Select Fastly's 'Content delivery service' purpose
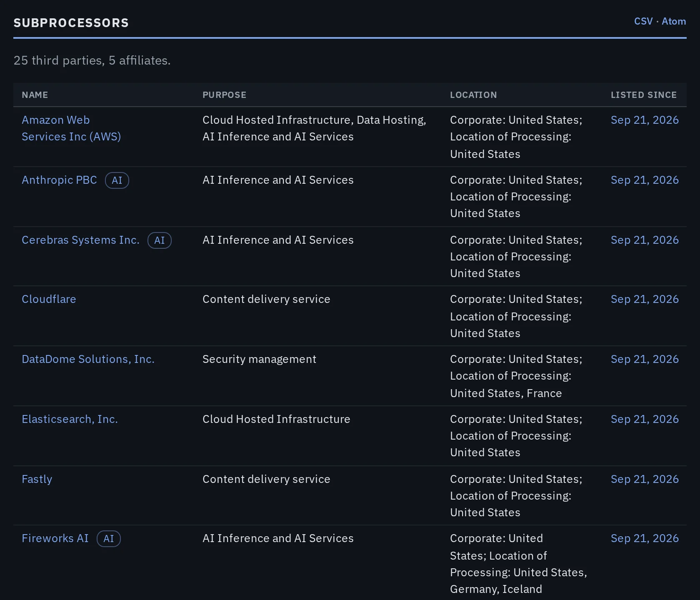This screenshot has height=600, width=700. (266, 479)
